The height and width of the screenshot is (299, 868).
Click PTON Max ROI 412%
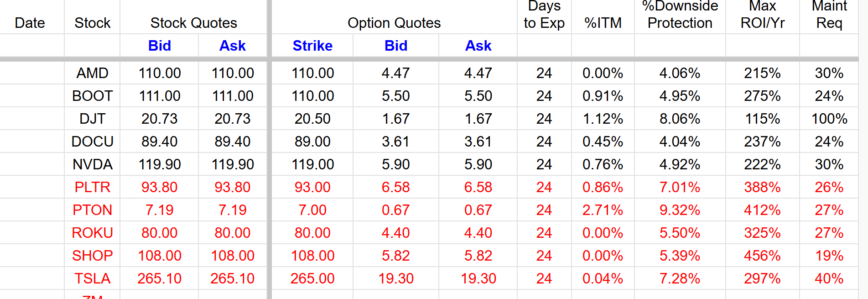tap(763, 210)
